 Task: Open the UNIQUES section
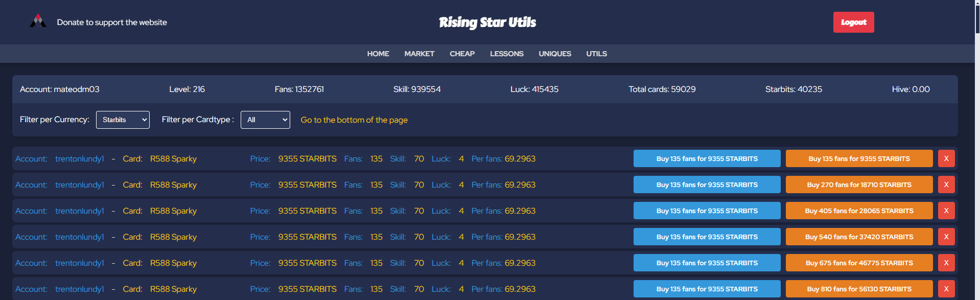tap(555, 54)
